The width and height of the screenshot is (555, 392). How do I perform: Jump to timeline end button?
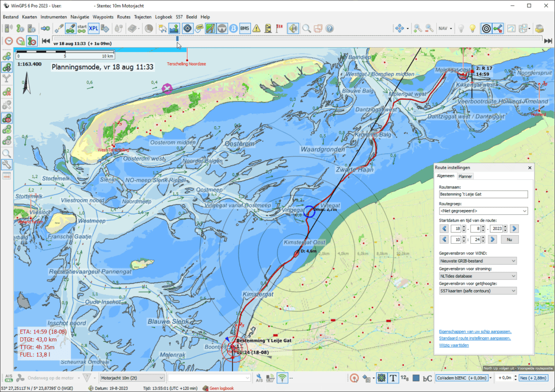click(x=548, y=41)
